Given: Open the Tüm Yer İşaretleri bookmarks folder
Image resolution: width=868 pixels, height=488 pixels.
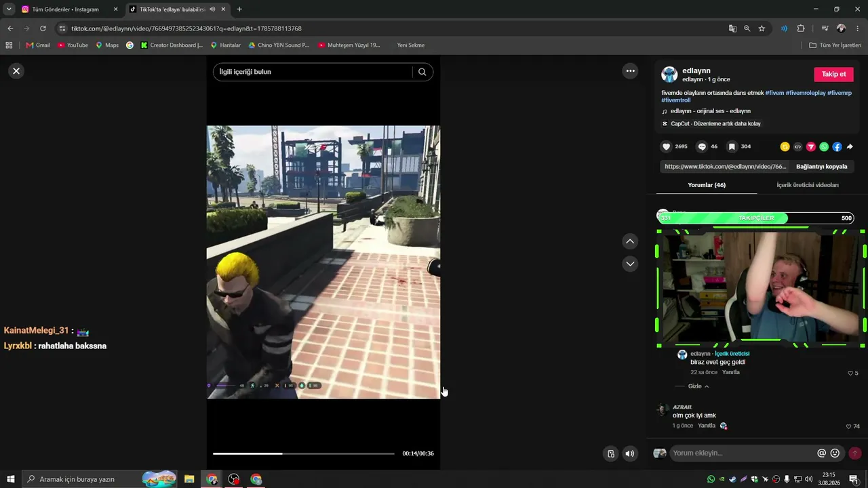Looking at the screenshot, I should coord(835,45).
